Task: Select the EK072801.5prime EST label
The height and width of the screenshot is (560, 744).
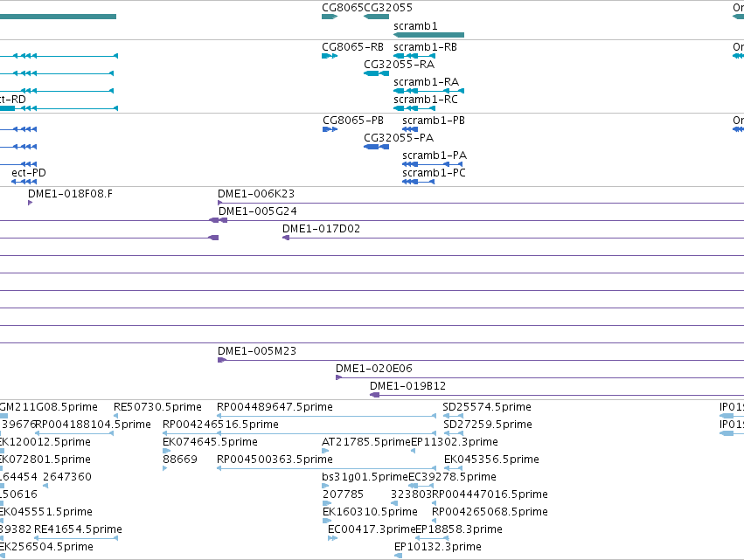Action: pyautogui.click(x=45, y=460)
